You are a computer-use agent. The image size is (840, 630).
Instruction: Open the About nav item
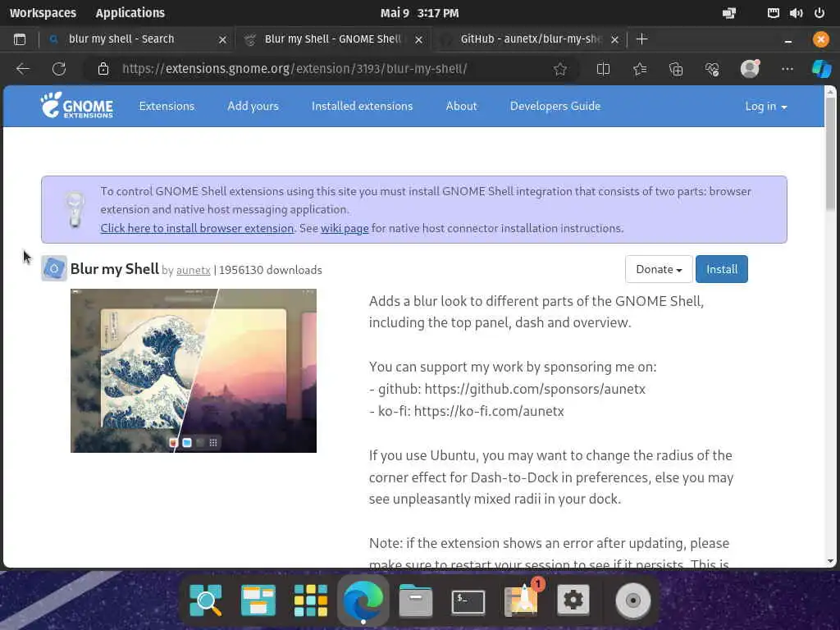point(461,106)
